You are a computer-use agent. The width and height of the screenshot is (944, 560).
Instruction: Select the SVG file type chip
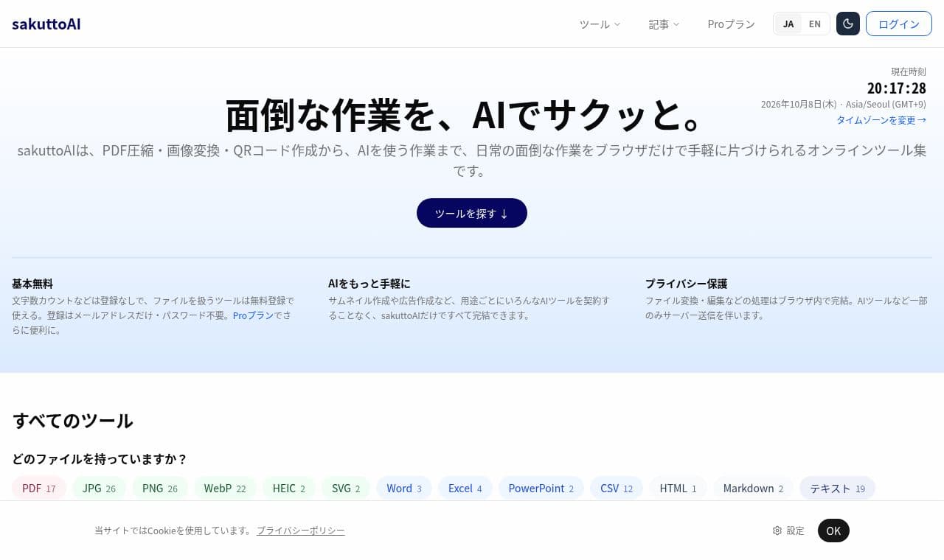pos(346,488)
